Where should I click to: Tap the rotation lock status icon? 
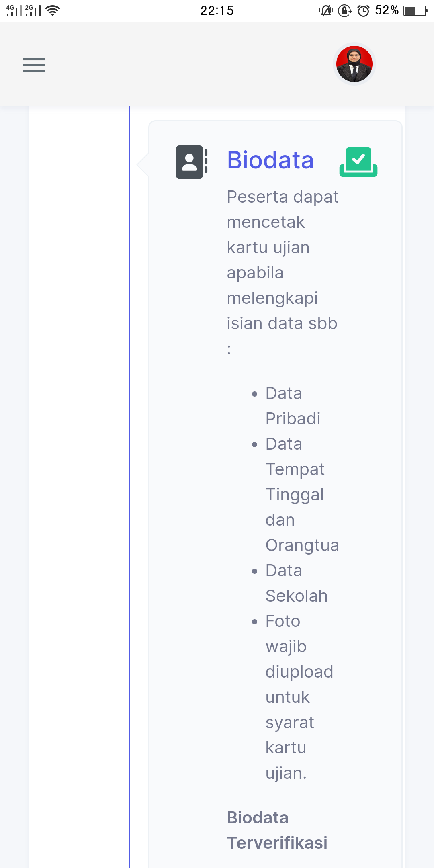344,11
